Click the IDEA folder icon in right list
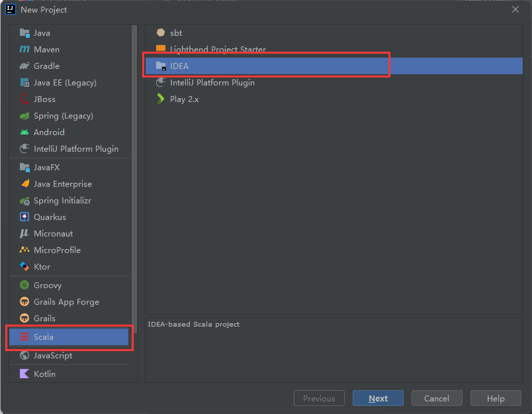 coord(161,66)
